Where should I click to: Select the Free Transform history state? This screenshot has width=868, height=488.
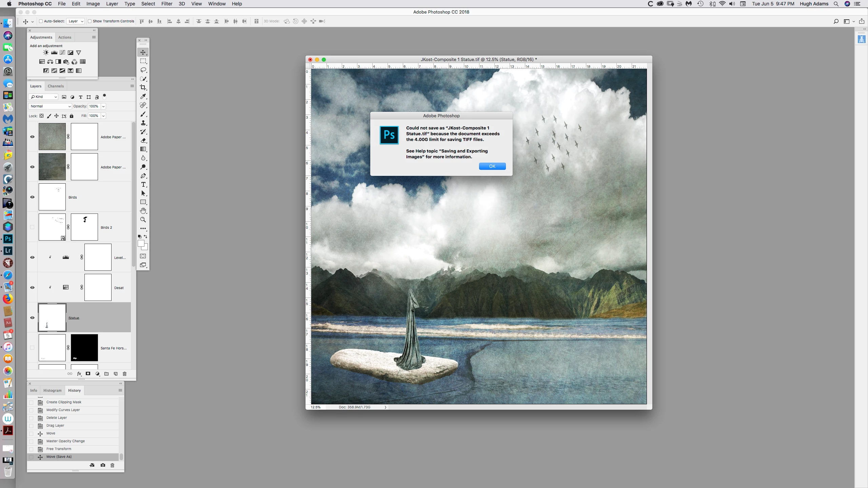pos(59,449)
